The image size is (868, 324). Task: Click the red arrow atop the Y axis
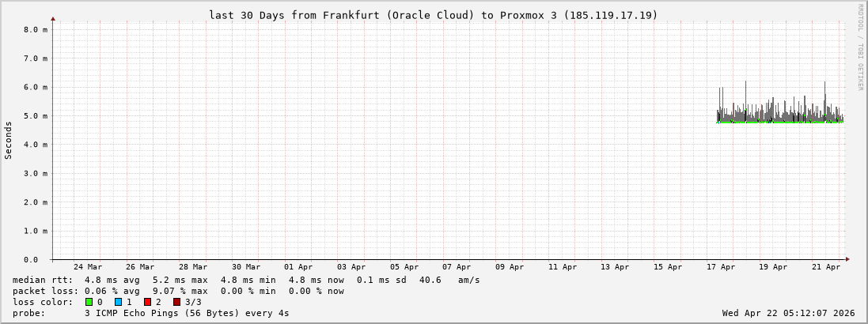coord(53,17)
